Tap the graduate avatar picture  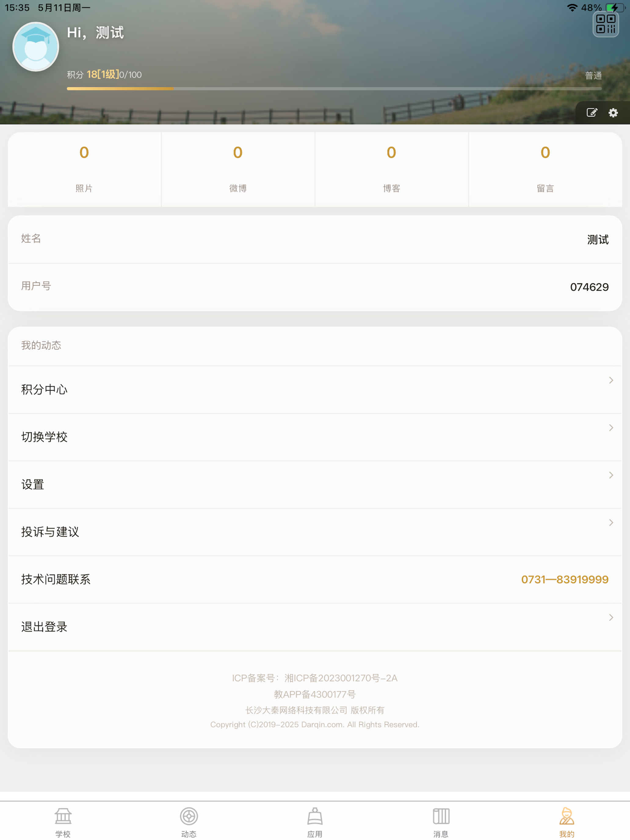point(36,47)
